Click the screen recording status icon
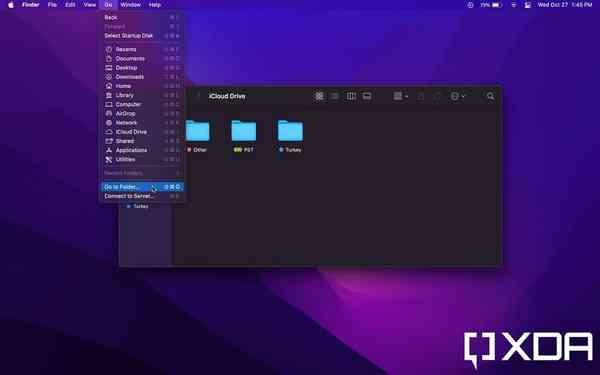Screen dimensions: 600x375 (470, 5)
